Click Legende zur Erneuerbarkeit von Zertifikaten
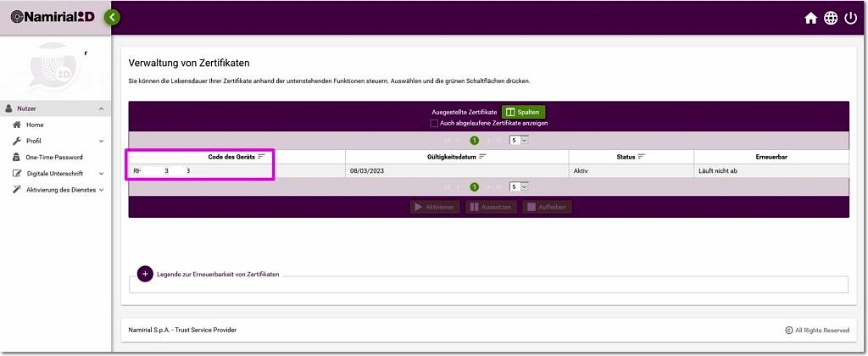Screen dimensions: 868x356 tap(218, 274)
